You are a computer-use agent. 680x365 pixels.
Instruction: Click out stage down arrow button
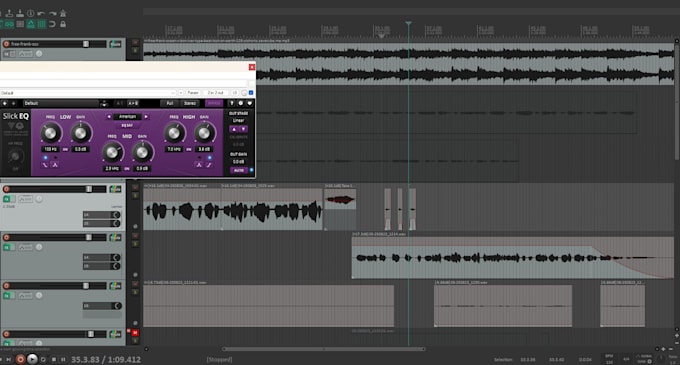click(243, 129)
